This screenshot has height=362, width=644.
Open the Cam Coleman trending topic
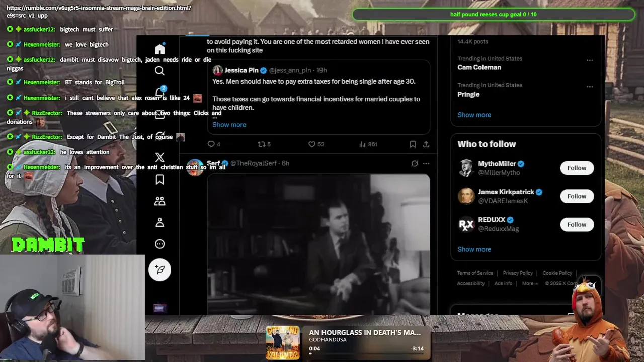click(x=479, y=67)
